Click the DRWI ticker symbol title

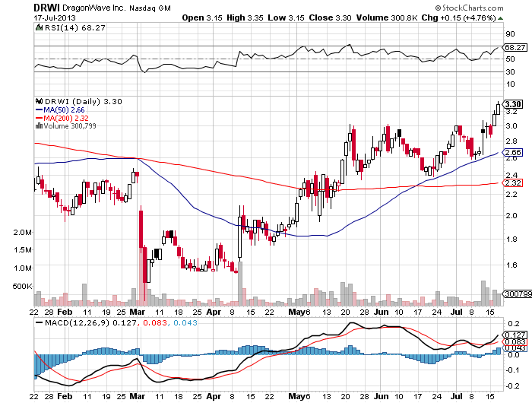[47, 8]
